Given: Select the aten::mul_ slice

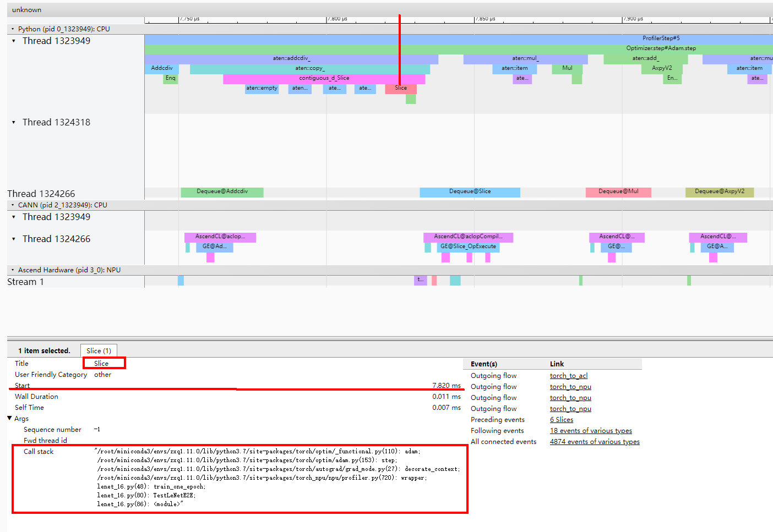Looking at the screenshot, I should coord(525,58).
